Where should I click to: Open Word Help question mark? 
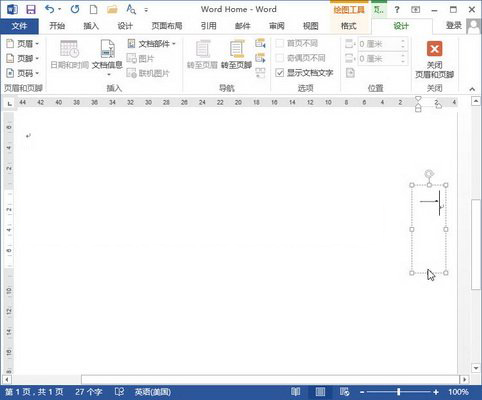coord(397,10)
